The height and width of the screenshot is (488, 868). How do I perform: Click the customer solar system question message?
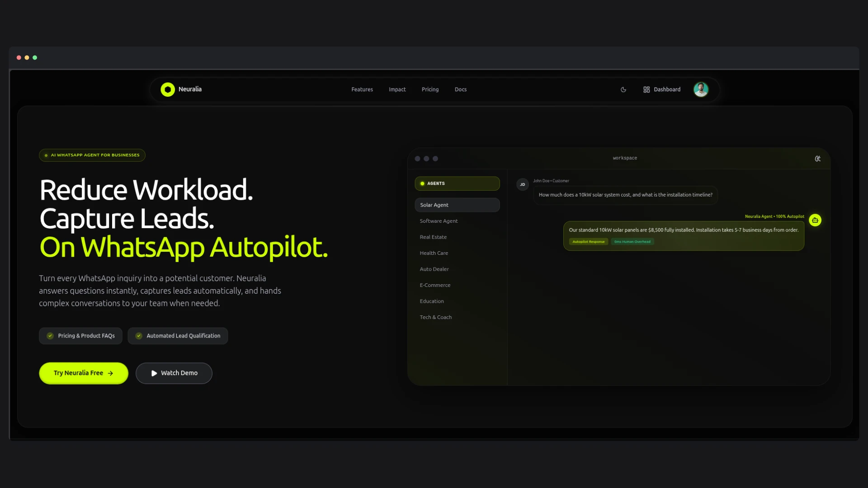[x=626, y=195]
